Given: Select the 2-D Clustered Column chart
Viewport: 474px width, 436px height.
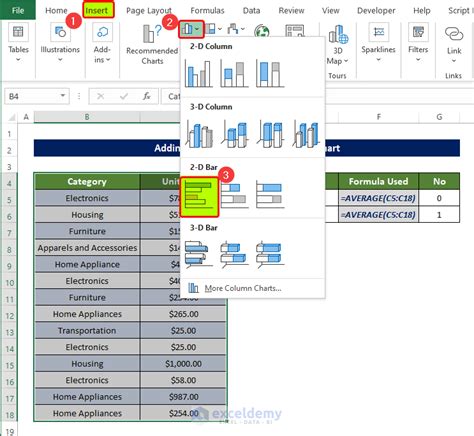Looking at the screenshot, I should 199,74.
